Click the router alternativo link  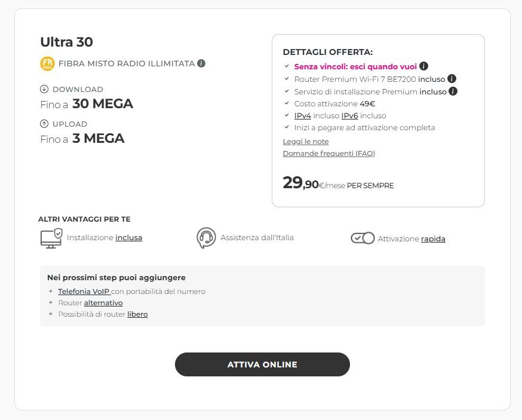(x=103, y=303)
